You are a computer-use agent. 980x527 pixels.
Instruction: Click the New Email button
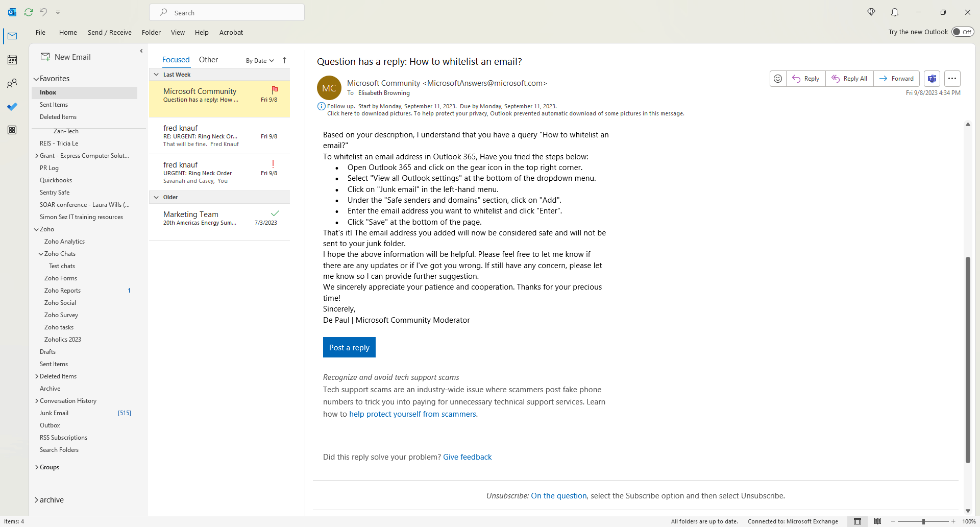(x=66, y=57)
